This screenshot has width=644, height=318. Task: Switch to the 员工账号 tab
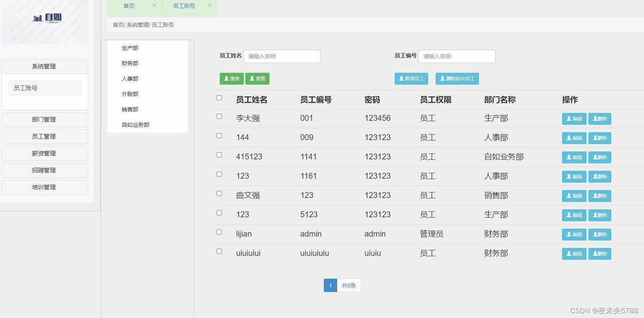click(184, 6)
